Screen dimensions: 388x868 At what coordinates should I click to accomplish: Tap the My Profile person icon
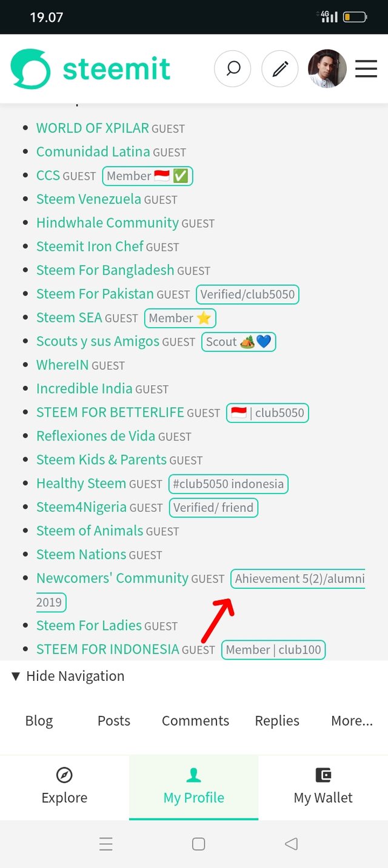coord(193,775)
